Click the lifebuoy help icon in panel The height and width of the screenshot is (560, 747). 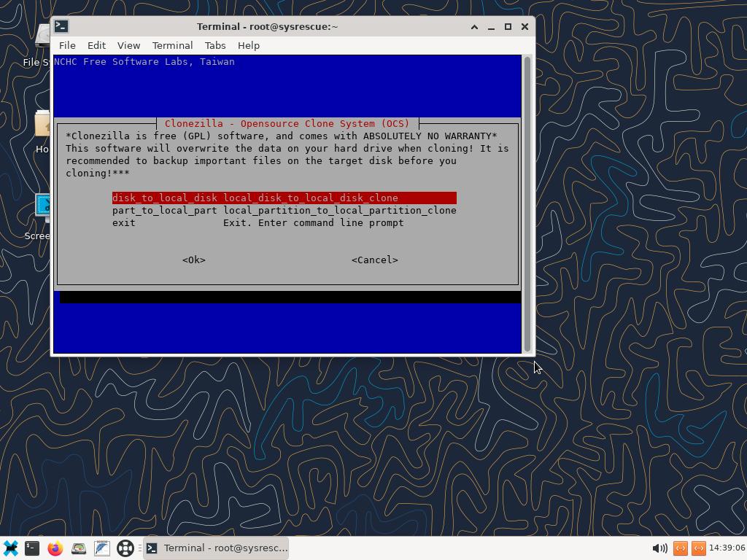[x=125, y=548]
